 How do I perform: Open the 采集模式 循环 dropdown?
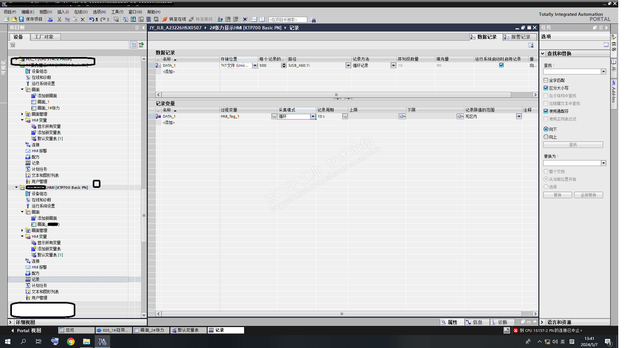[313, 116]
